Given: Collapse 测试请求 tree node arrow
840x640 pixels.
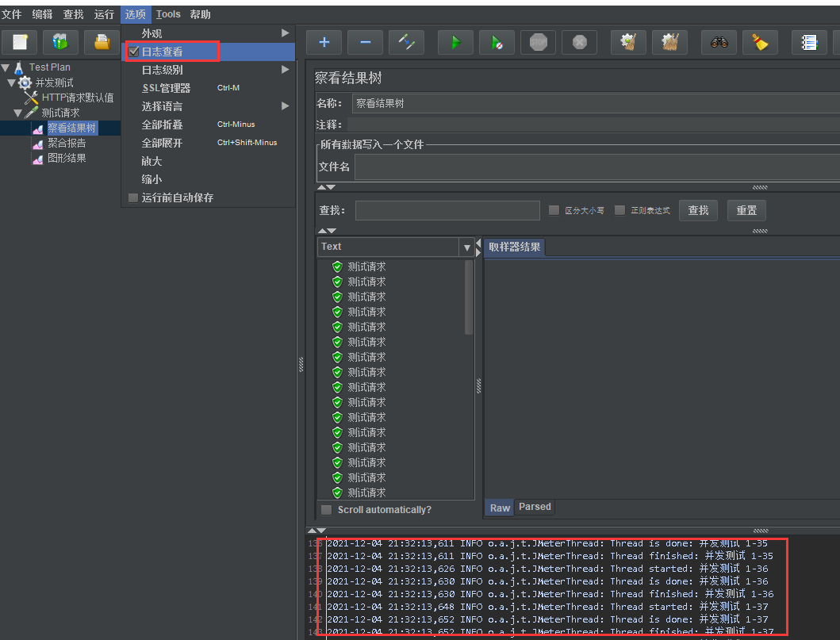Looking at the screenshot, I should pos(17,113).
